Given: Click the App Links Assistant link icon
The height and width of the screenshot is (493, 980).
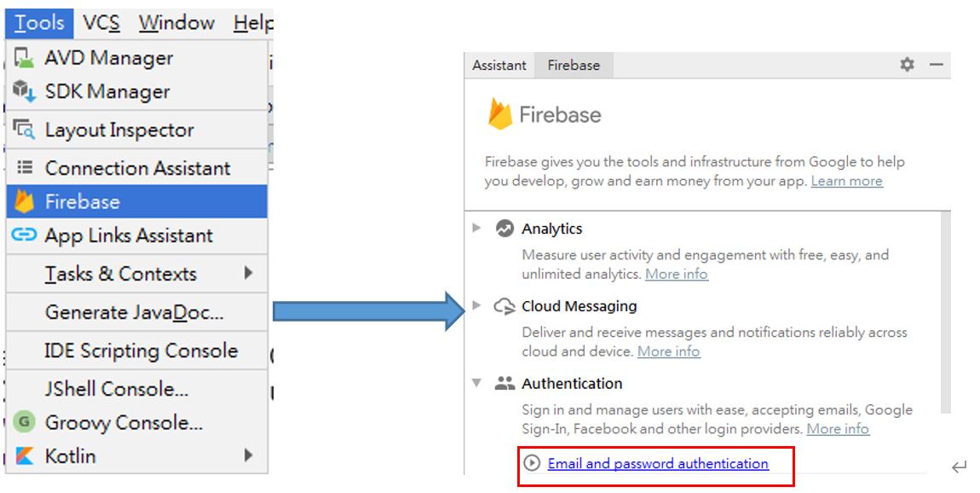Looking at the screenshot, I should 24,235.
